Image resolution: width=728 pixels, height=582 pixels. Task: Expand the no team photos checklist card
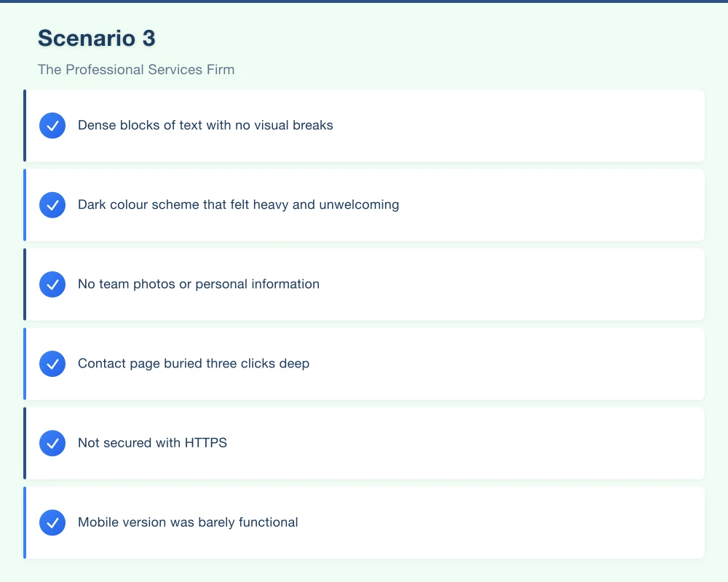click(x=364, y=284)
